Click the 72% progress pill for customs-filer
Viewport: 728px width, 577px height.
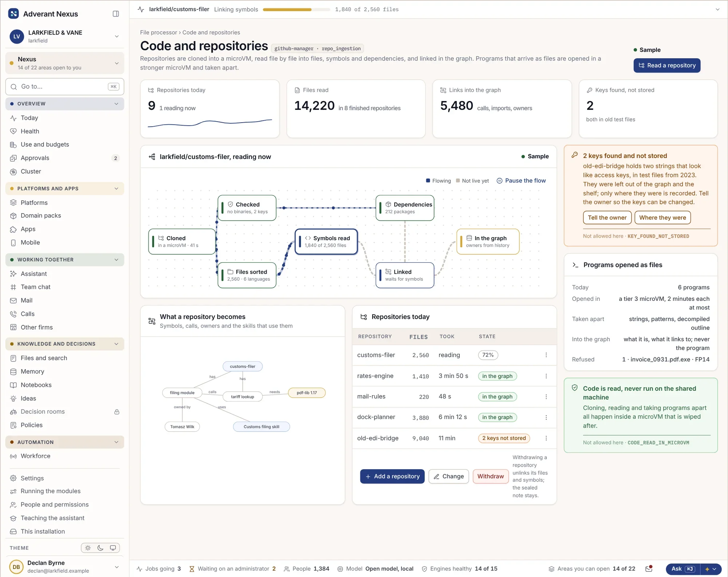(x=488, y=355)
